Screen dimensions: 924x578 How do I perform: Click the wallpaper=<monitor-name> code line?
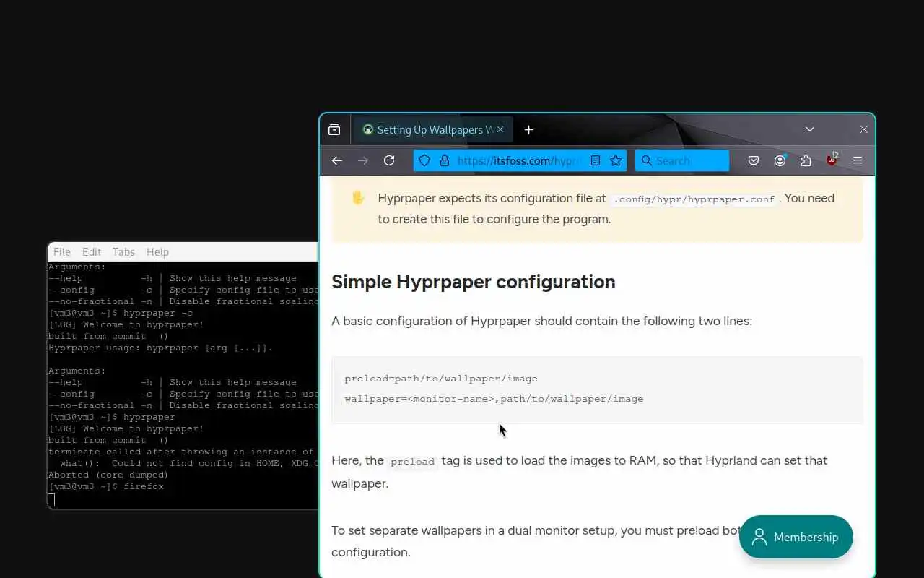(x=494, y=399)
